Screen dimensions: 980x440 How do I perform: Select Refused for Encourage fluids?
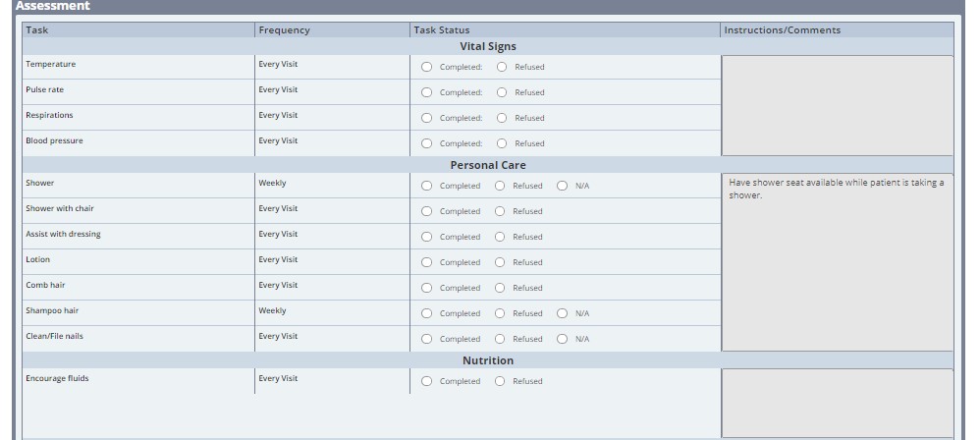(500, 381)
